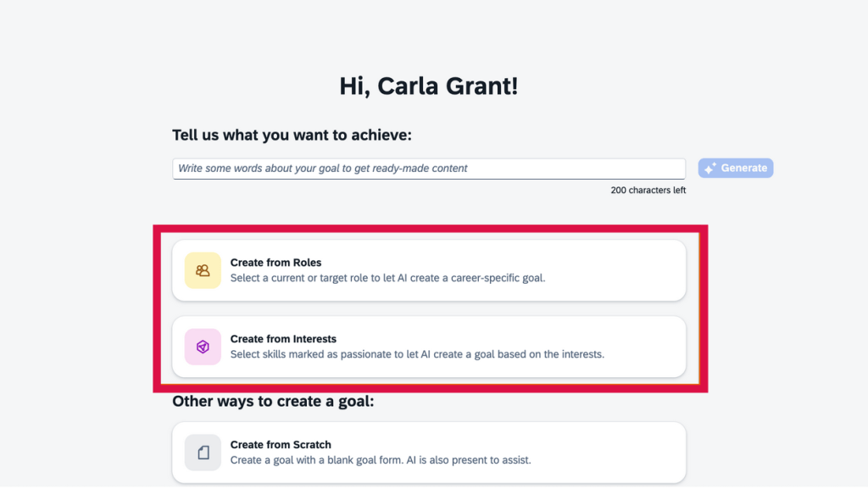This screenshot has width=868, height=489.
Task: Click the yellow Roles people icon
Action: click(203, 270)
